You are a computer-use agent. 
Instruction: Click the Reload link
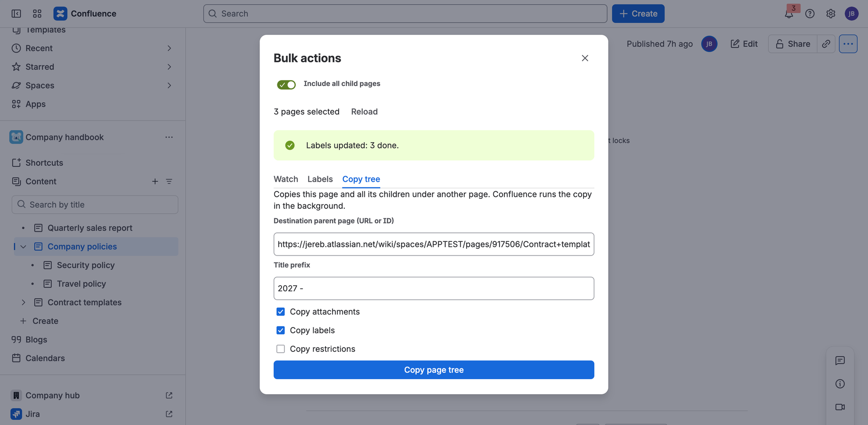pyautogui.click(x=364, y=111)
